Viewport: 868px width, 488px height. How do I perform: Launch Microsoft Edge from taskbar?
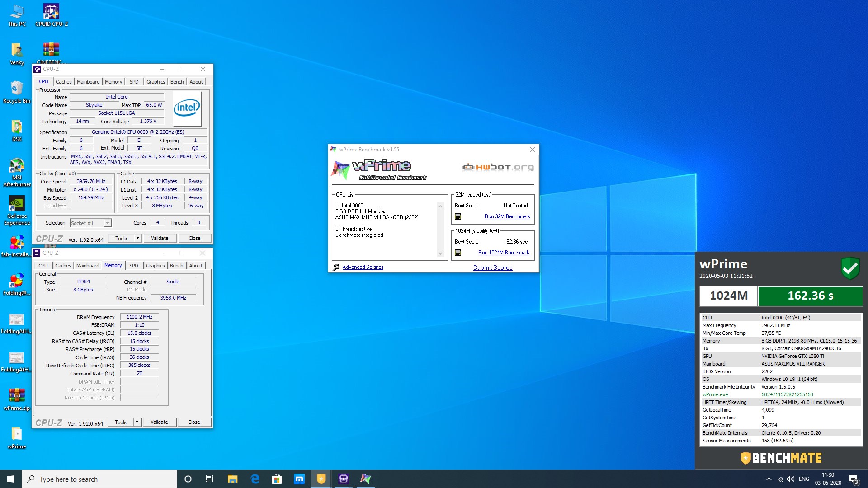255,479
